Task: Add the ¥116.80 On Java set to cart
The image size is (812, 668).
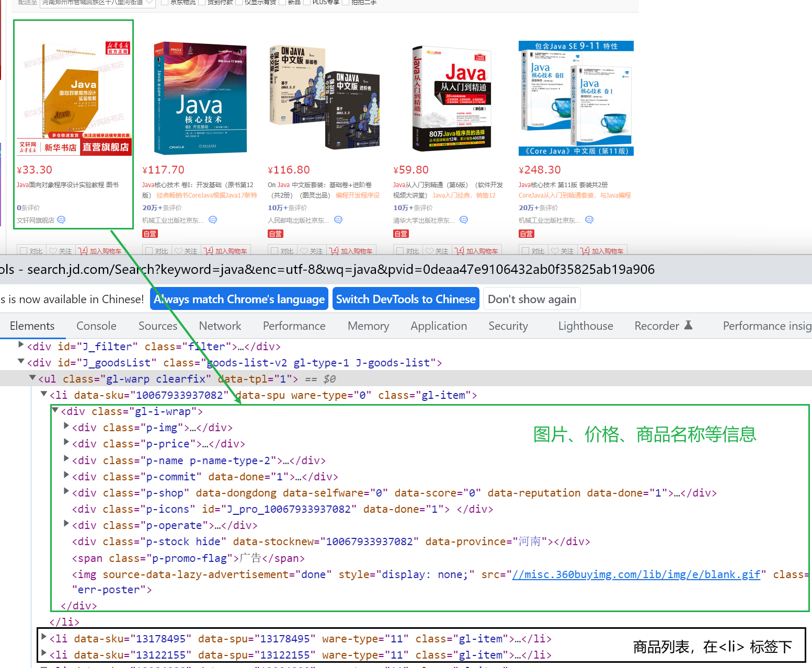Action: (351, 251)
